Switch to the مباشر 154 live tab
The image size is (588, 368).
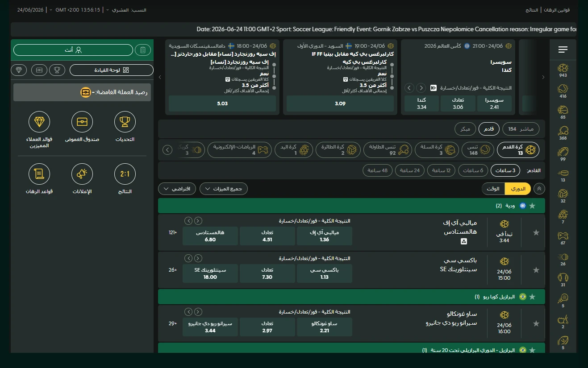(521, 129)
